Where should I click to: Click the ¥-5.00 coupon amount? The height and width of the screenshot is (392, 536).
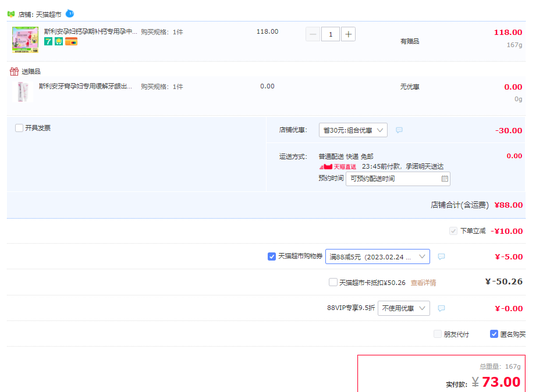pyautogui.click(x=509, y=256)
